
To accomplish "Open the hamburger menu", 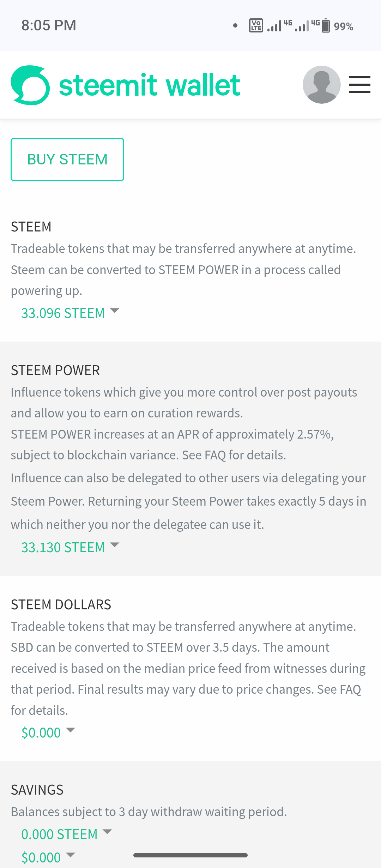I will (x=359, y=85).
